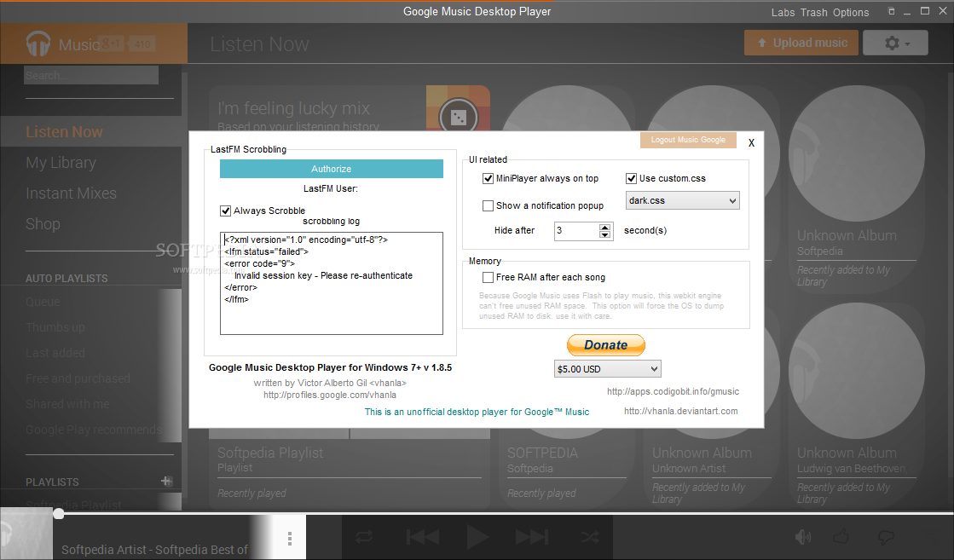This screenshot has width=954, height=560.
Task: Disable the Use custom.css checkbox
Action: 632,179
